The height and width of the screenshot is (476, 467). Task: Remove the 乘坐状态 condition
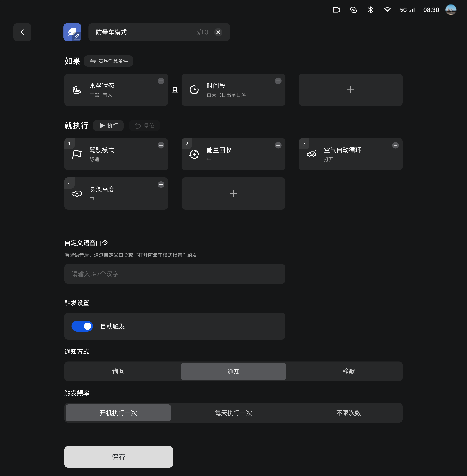(161, 81)
